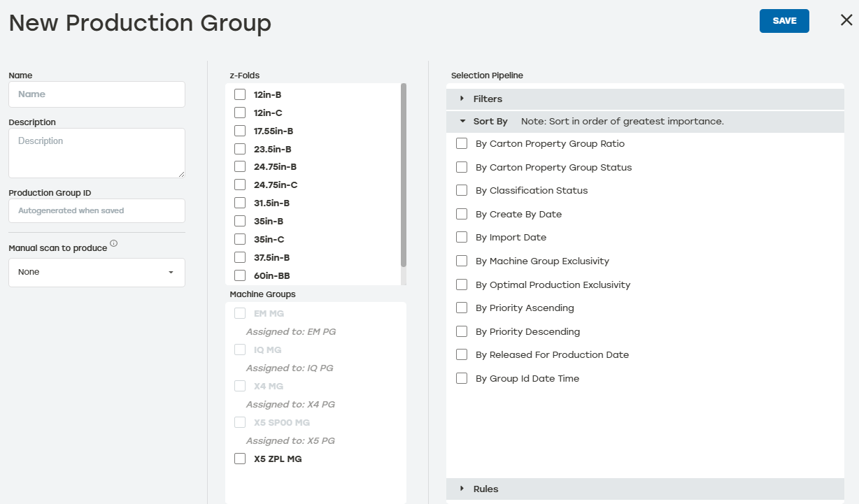
Task: Tick the 17.55in-B z-Fold checkbox
Action: (x=240, y=131)
